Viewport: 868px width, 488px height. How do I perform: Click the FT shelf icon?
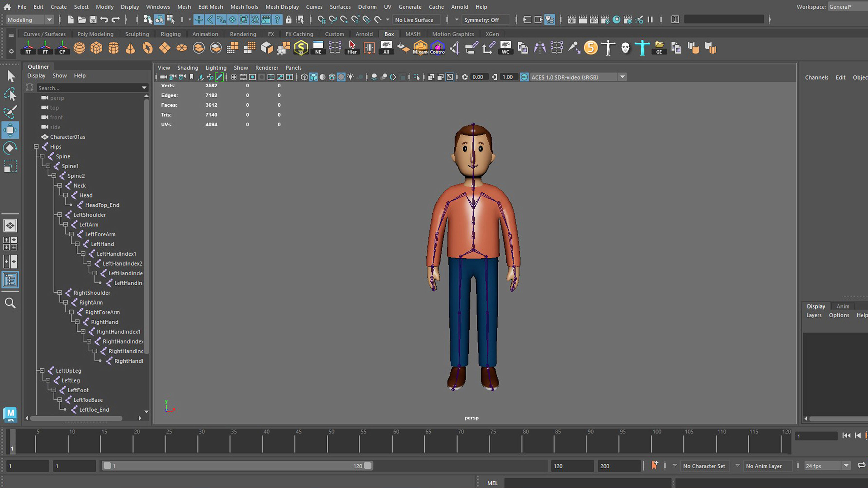coord(45,48)
